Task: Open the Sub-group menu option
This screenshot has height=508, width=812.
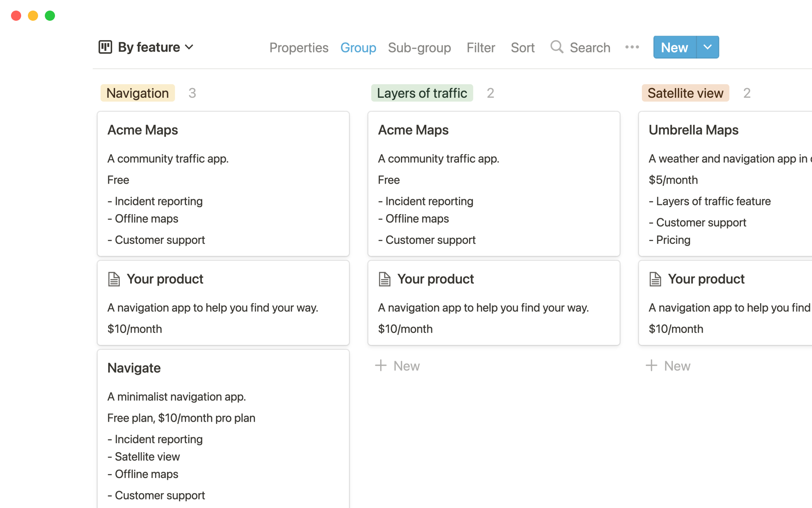Action: [419, 47]
